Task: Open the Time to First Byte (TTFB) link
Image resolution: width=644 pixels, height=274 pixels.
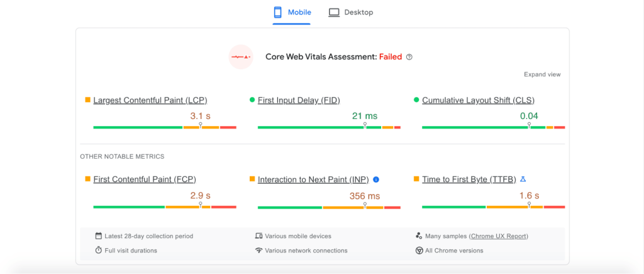Action: coord(469,180)
